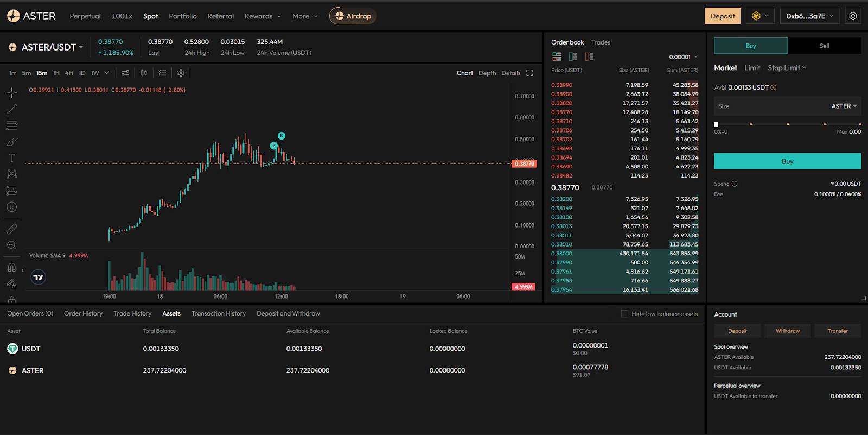Select the 1m timeframe
Viewport: 868px width, 435px height.
[x=12, y=73]
